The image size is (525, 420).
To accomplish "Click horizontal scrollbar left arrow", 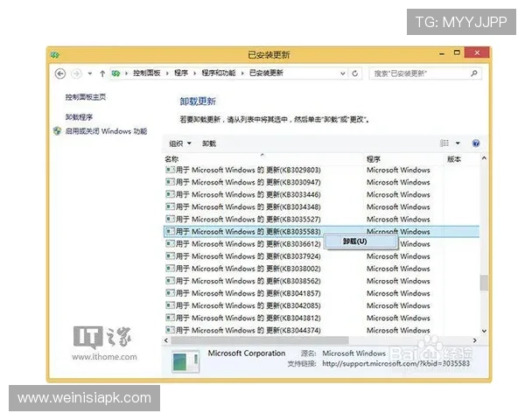I will click(x=166, y=340).
